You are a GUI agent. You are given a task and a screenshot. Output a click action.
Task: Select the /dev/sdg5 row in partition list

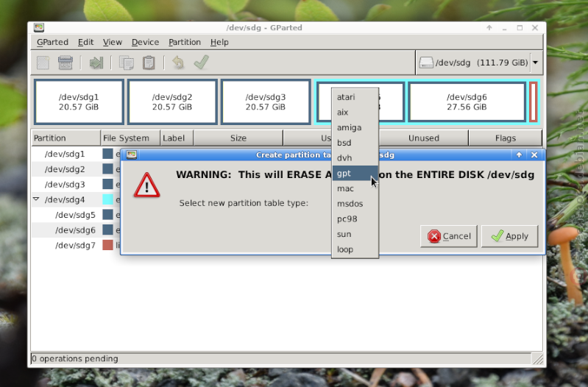[x=76, y=215]
